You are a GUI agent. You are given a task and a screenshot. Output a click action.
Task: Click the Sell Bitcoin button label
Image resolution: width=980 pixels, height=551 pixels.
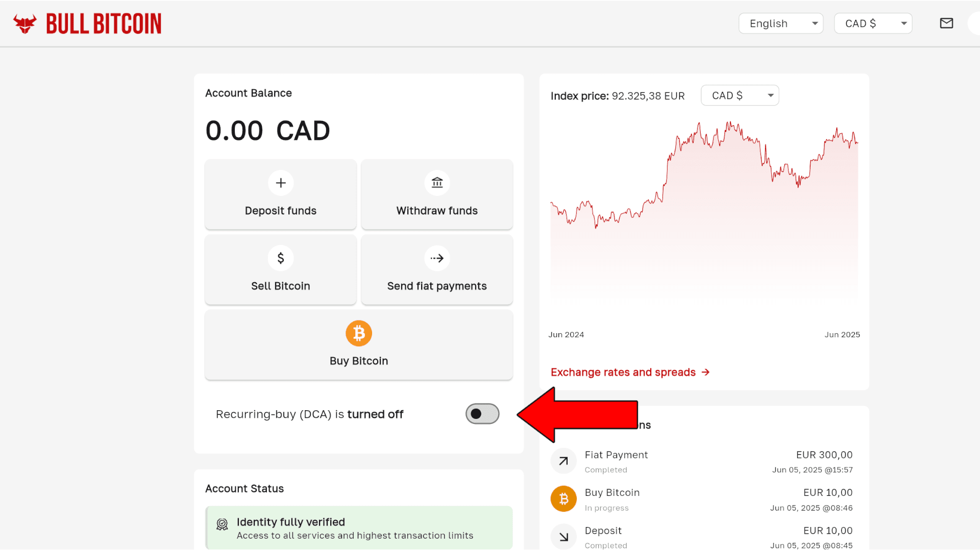point(281,286)
